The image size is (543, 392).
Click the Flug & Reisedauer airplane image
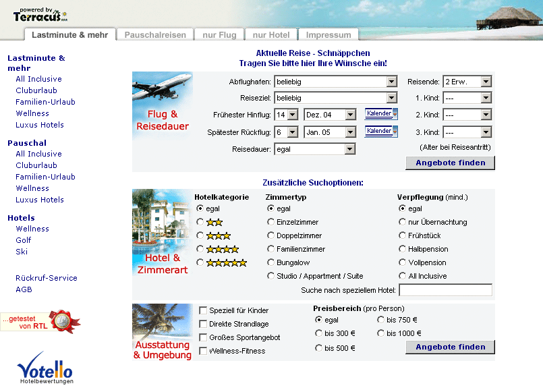(x=162, y=105)
